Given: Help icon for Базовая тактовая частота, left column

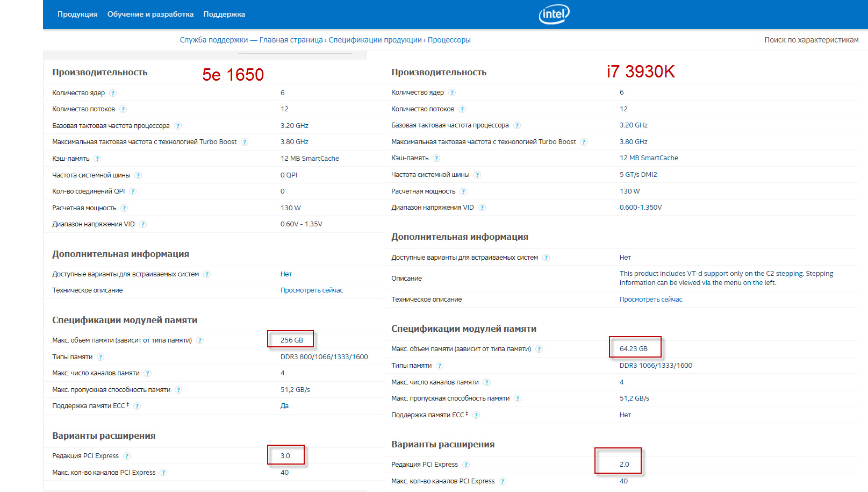Looking at the screenshot, I should pos(178,126).
